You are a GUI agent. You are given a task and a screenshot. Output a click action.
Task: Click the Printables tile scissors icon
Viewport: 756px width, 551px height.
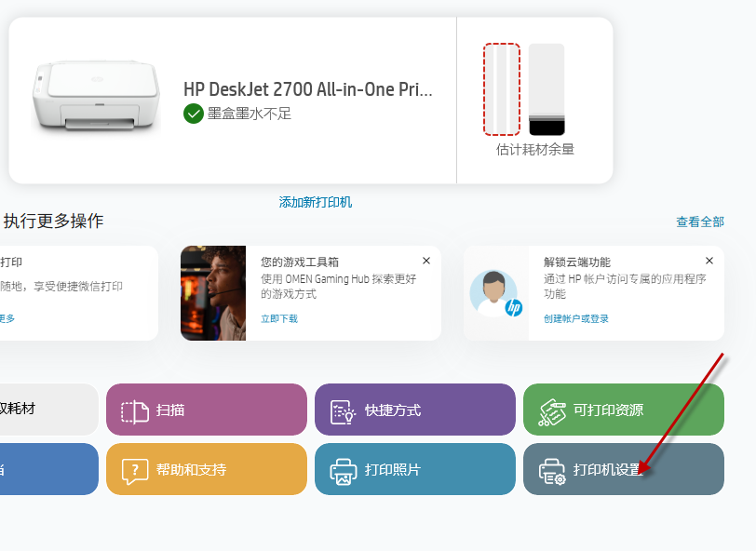(x=551, y=412)
